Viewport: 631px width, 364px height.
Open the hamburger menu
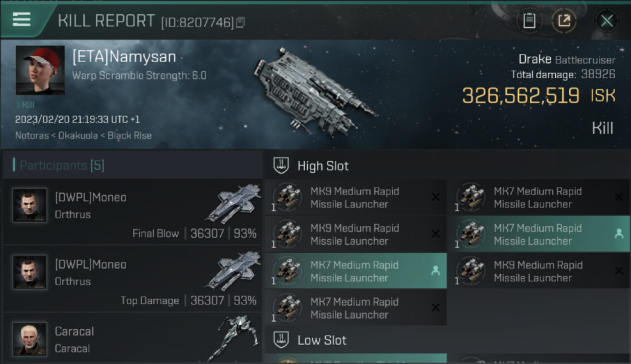22,19
